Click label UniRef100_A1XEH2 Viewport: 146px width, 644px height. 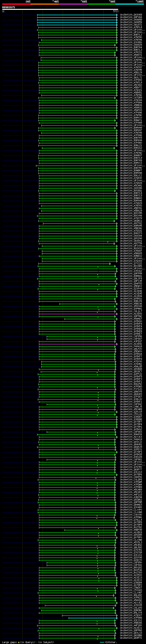tap(131, 344)
